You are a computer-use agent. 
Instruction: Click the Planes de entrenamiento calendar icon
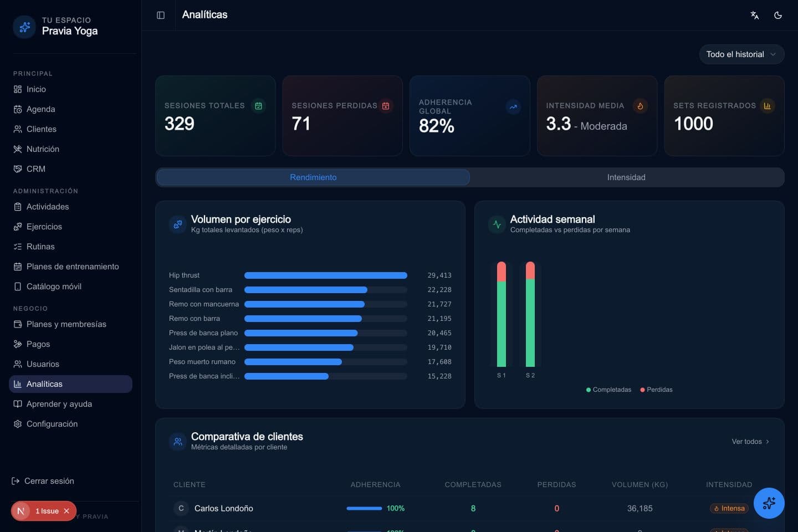[x=18, y=267]
